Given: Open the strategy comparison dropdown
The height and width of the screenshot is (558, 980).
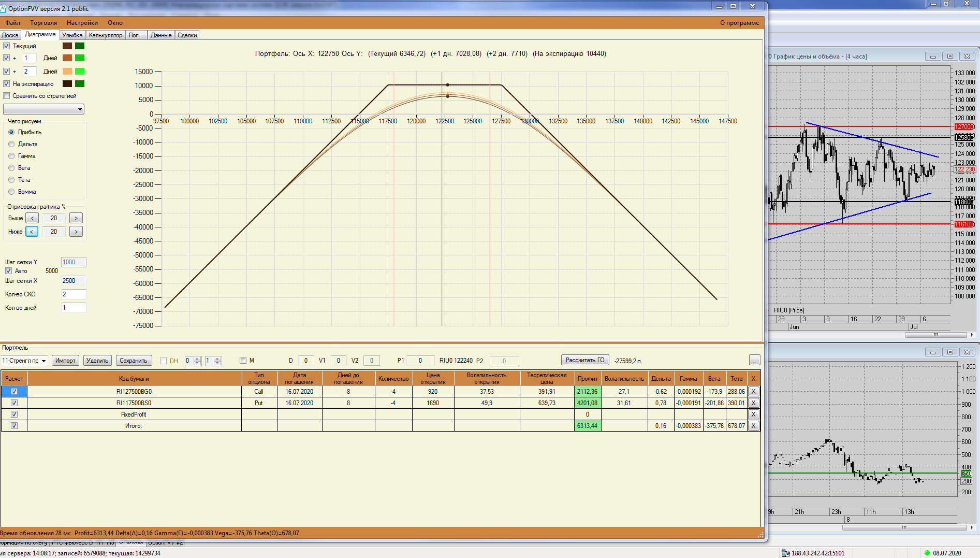Looking at the screenshot, I should click(x=80, y=109).
